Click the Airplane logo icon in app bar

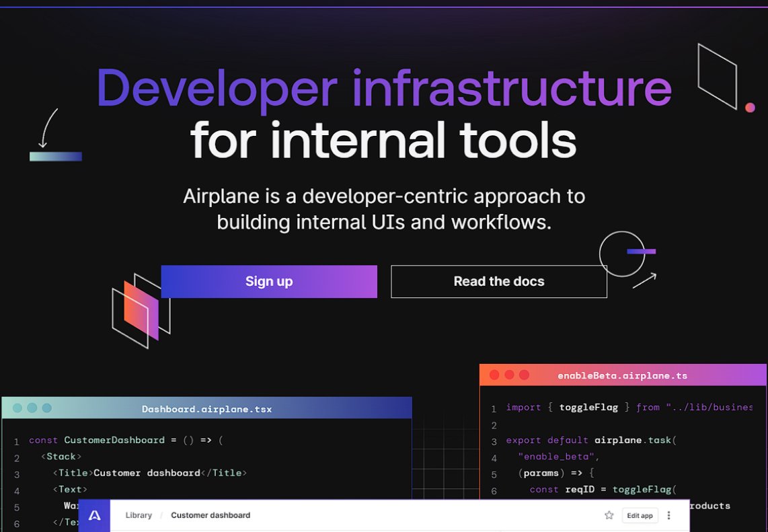[95, 515]
